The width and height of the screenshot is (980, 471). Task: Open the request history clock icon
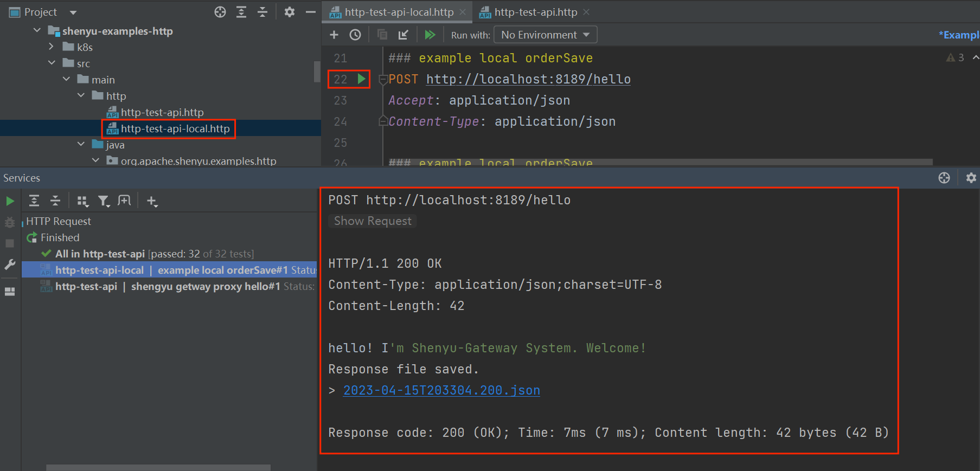coord(355,35)
